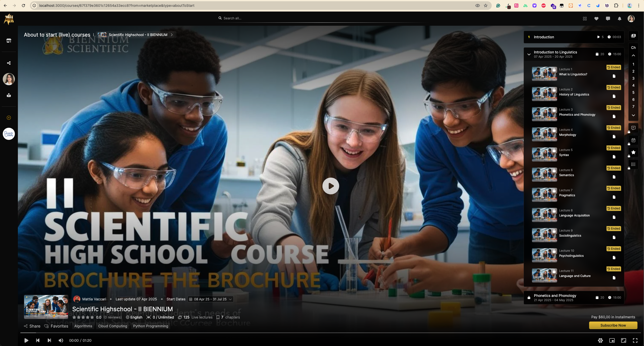This screenshot has width=644, height=346.
Task: Click the apps grid icon in header
Action: (585, 18)
